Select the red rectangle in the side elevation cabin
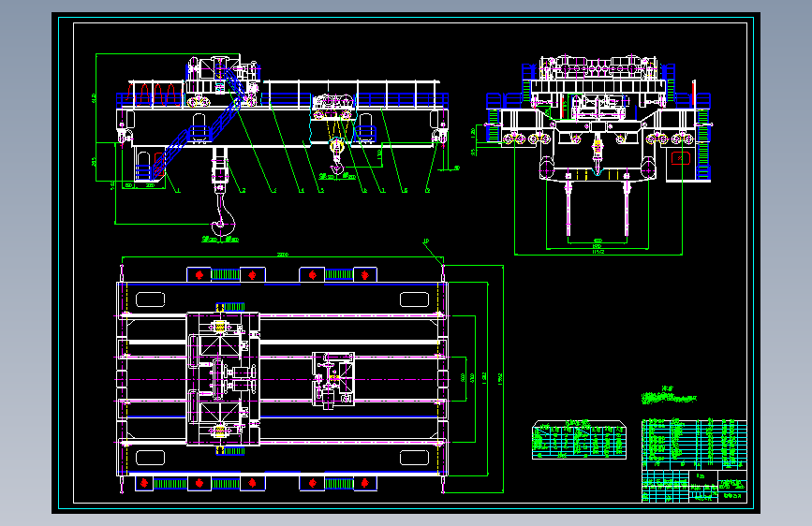 (681, 157)
